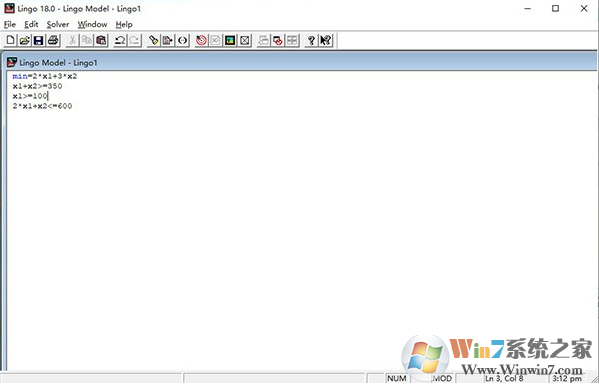
Task: Open the File menu
Action: [x=10, y=24]
